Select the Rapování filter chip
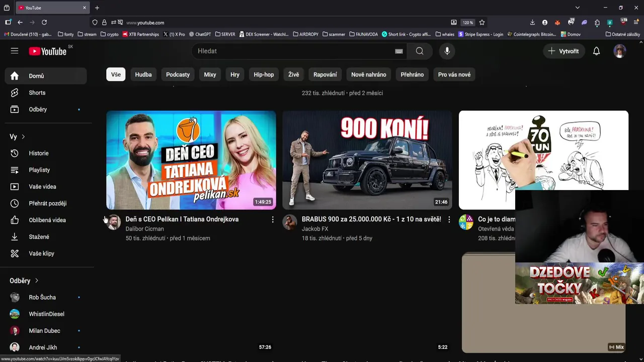644x362 pixels. tap(325, 74)
